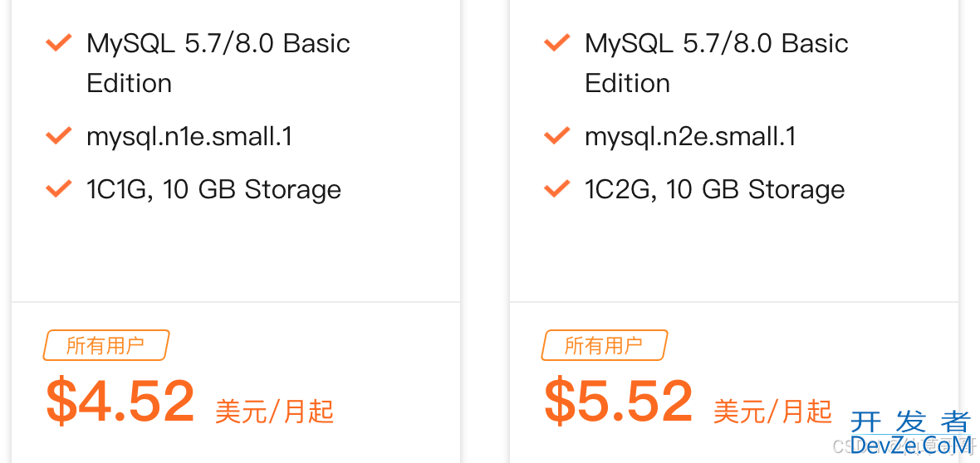Click the 1C2G, 10 GB Storage text
Viewport: 980px width, 463px height.
click(714, 189)
